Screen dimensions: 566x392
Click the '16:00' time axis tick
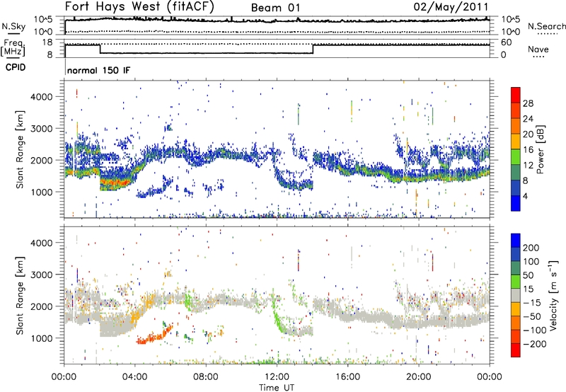(x=347, y=377)
